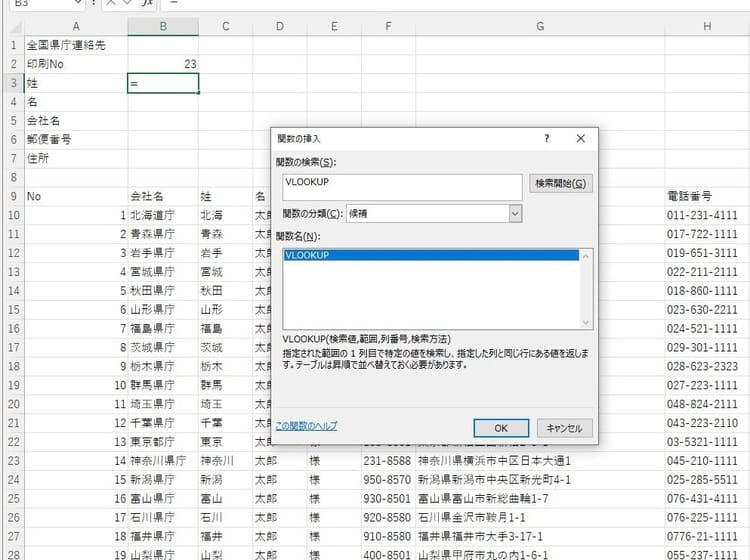Viewport: 750px width, 560px height.
Task: Click the 印刷No label cell
Action: click(x=76, y=64)
